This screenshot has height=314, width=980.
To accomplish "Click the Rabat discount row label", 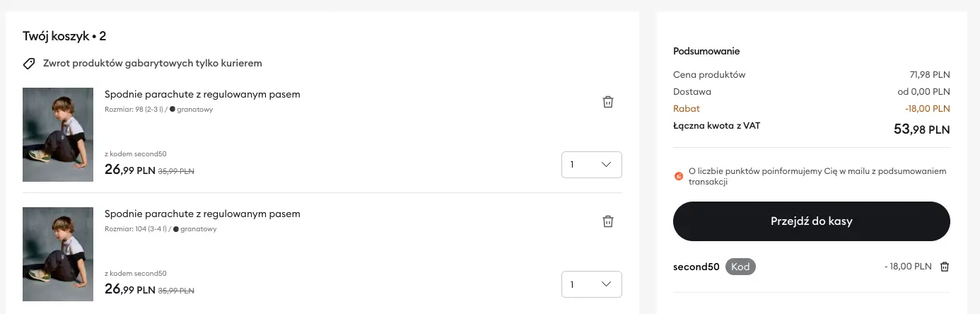I will click(x=687, y=109).
